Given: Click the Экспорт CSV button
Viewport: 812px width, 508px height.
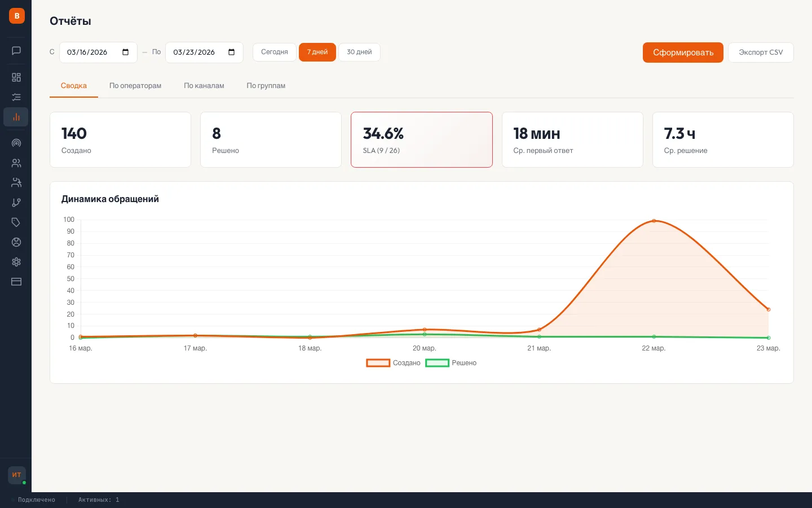Looking at the screenshot, I should pyautogui.click(x=761, y=52).
